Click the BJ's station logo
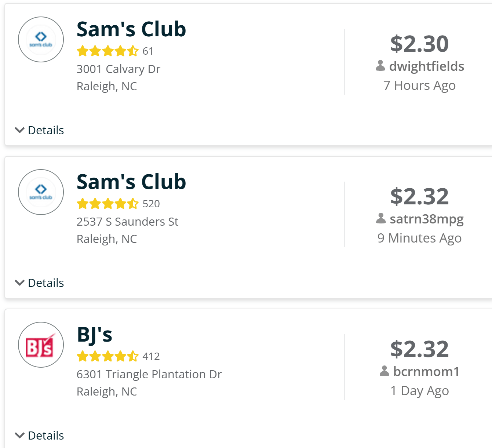The width and height of the screenshot is (492, 448). (41, 345)
